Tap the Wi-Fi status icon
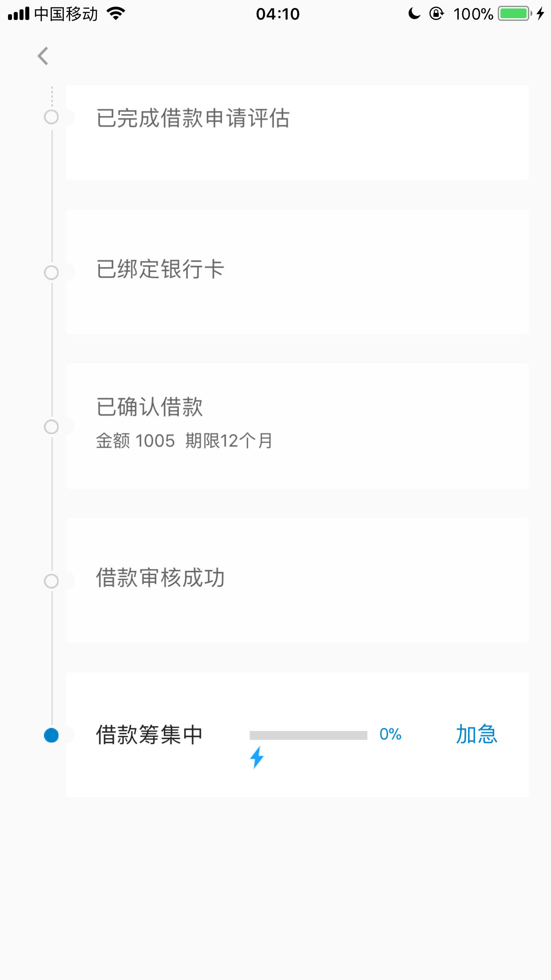The width and height of the screenshot is (551, 980). point(116,14)
